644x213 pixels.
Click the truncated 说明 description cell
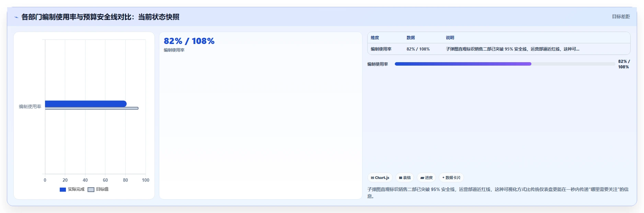[513, 49]
